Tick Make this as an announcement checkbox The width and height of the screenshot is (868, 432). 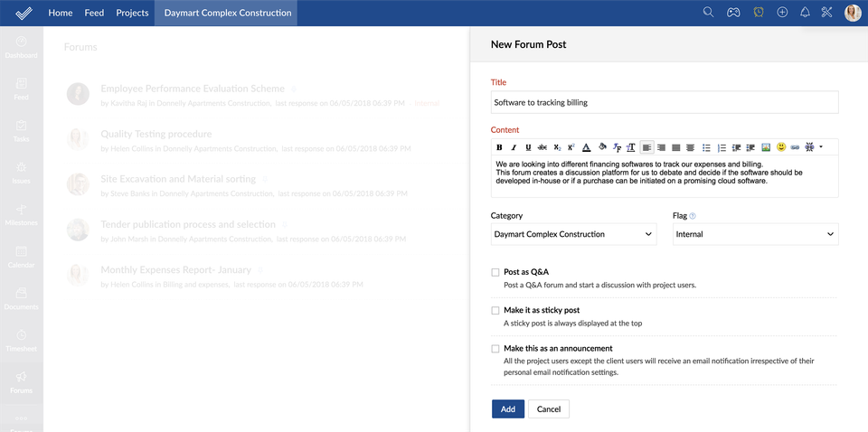(495, 348)
